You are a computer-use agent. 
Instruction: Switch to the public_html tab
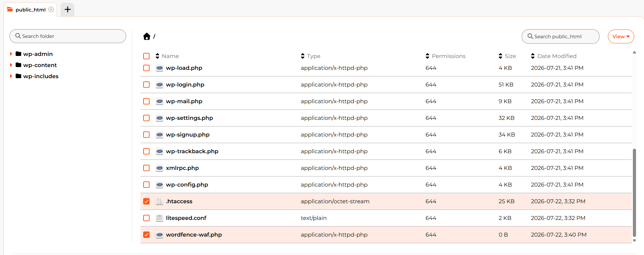coord(31,10)
